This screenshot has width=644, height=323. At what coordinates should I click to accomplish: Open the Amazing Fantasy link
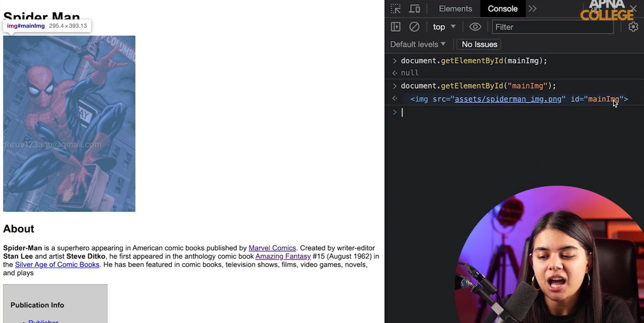(x=283, y=256)
